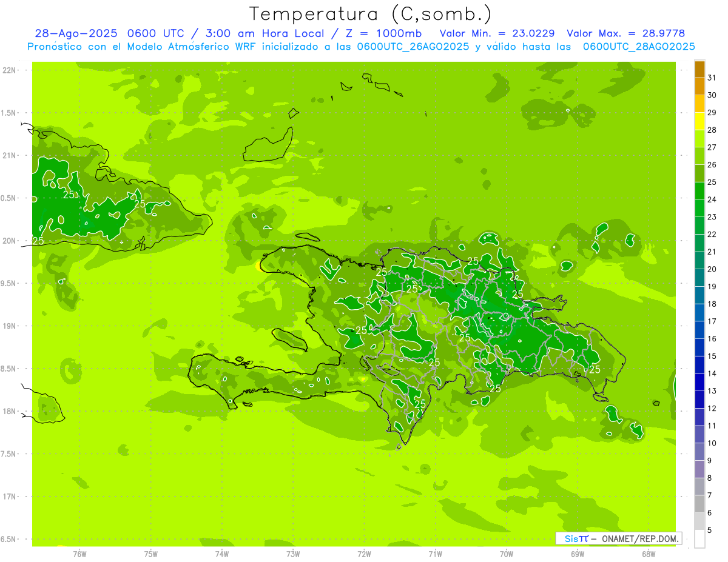Click the "70W" longitude label
The image size is (728, 562).
click(x=507, y=554)
